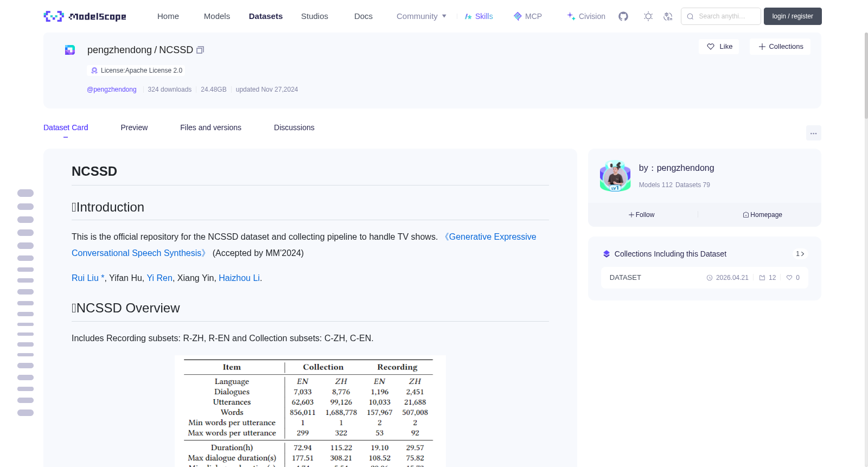The height and width of the screenshot is (467, 868).
Task: Click the NCSSD statistics table image
Action: pos(310,411)
